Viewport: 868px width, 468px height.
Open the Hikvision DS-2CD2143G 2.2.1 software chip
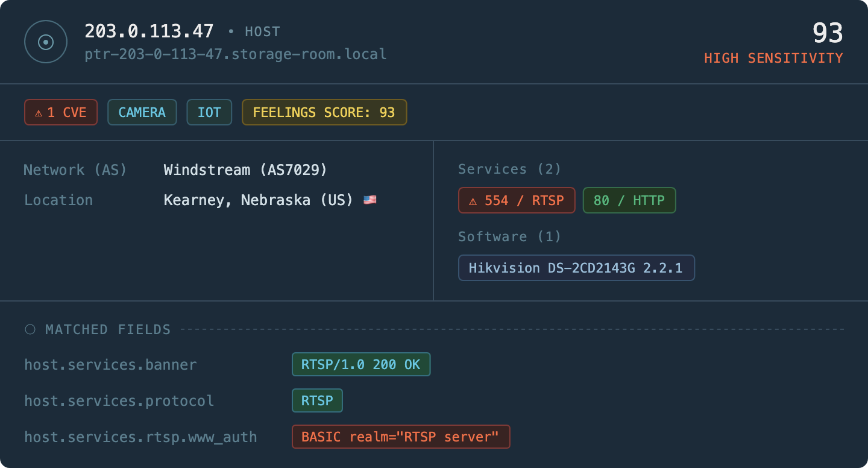pos(576,268)
